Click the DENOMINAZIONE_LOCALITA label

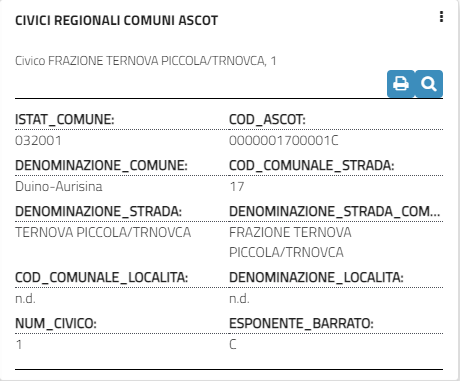coord(316,278)
